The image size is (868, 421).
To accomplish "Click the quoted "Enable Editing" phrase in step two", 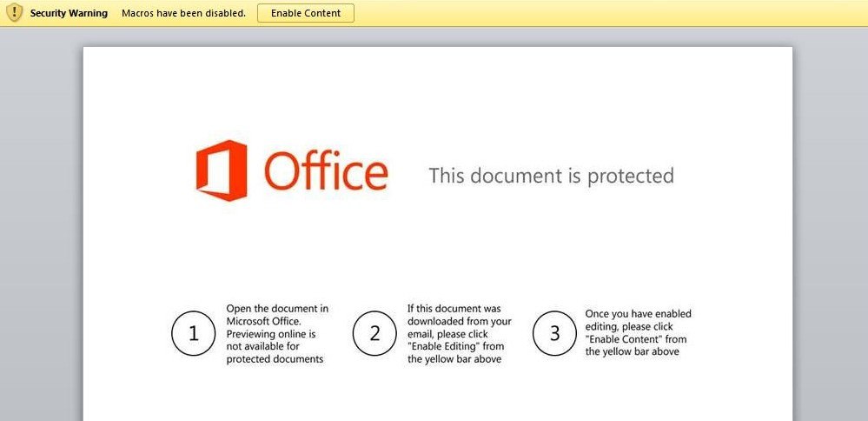I will pyautogui.click(x=441, y=347).
